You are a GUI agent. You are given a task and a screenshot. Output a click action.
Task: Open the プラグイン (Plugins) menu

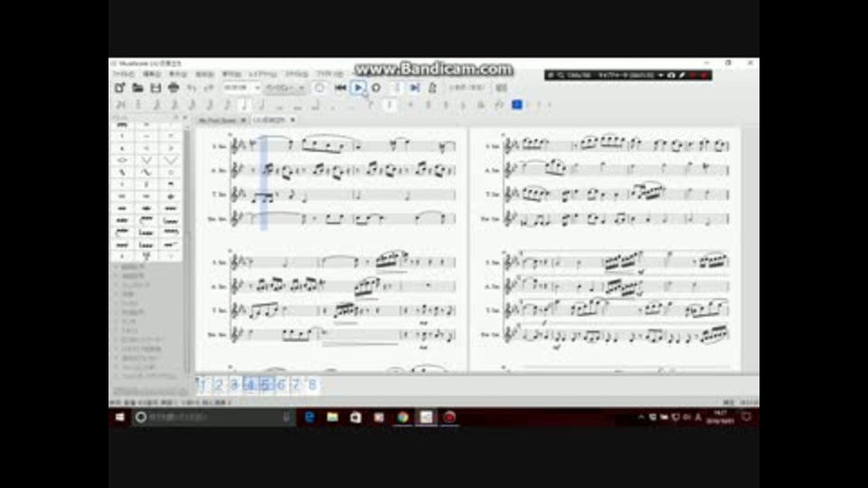click(x=329, y=74)
